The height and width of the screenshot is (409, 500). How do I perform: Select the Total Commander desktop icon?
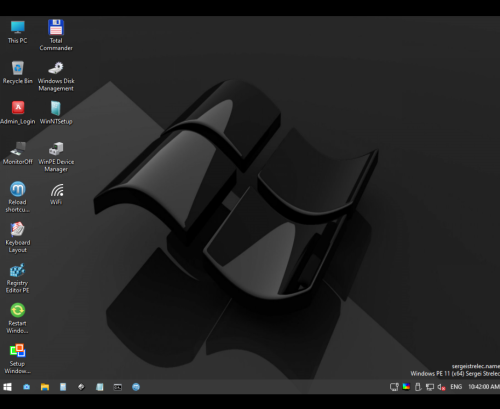tap(56, 35)
